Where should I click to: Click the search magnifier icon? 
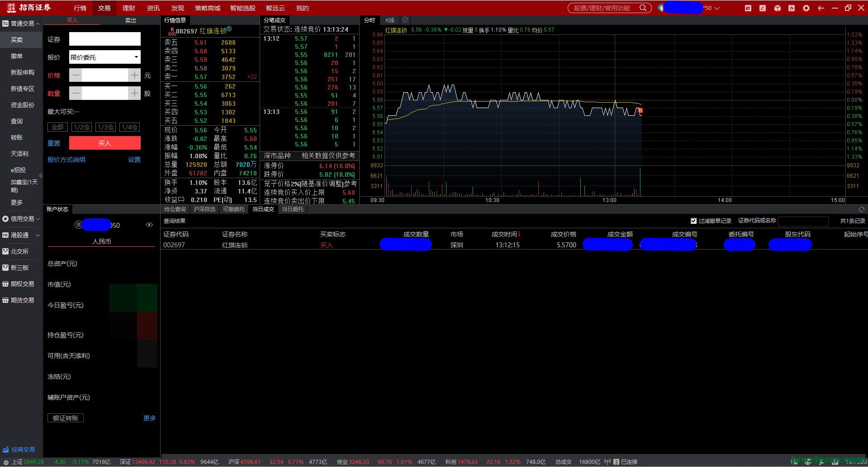pos(643,8)
